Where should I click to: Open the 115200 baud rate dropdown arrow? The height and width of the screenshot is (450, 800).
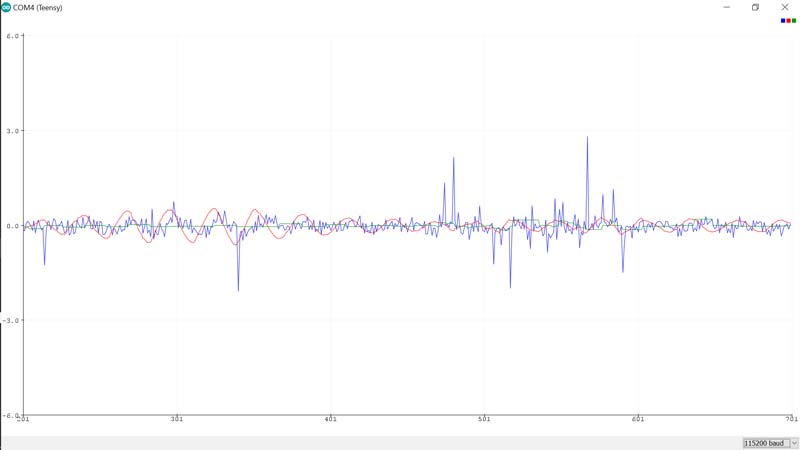click(794, 443)
